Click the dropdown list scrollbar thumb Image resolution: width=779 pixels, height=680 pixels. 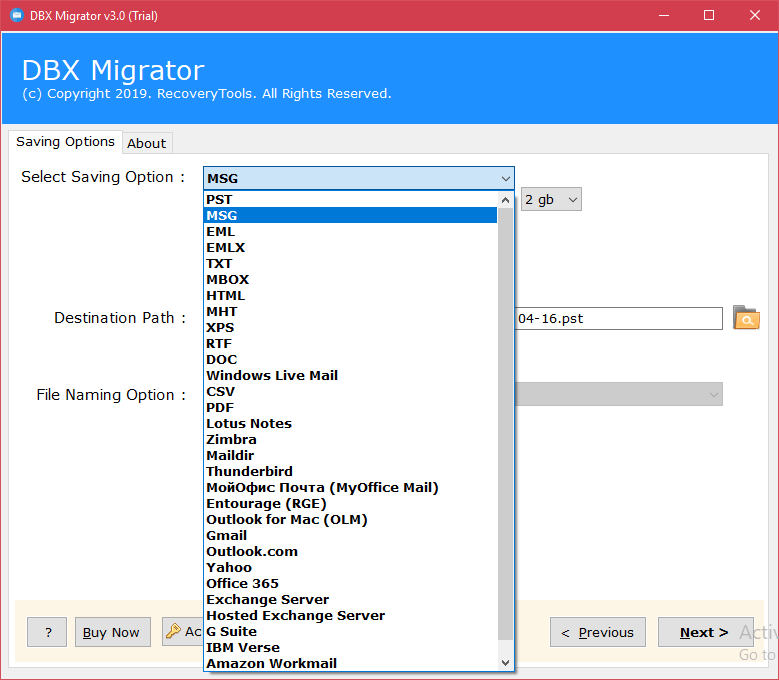[505, 424]
